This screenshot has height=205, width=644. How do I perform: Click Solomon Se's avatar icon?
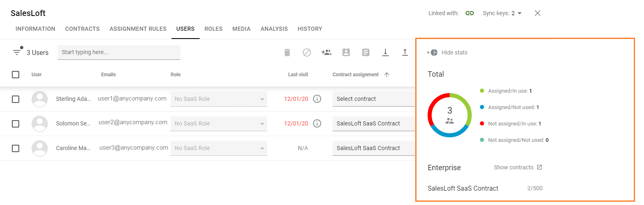(x=40, y=123)
